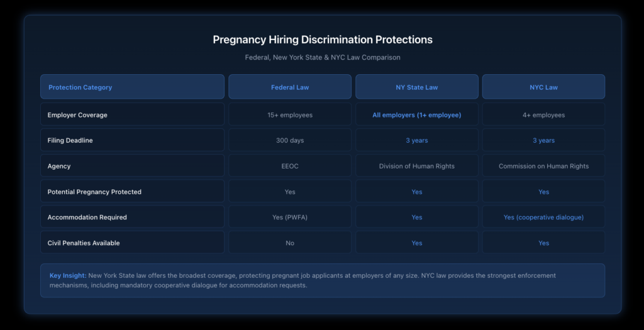
Task: Click 'All employers (1+ employee)' cell
Action: pos(417,114)
